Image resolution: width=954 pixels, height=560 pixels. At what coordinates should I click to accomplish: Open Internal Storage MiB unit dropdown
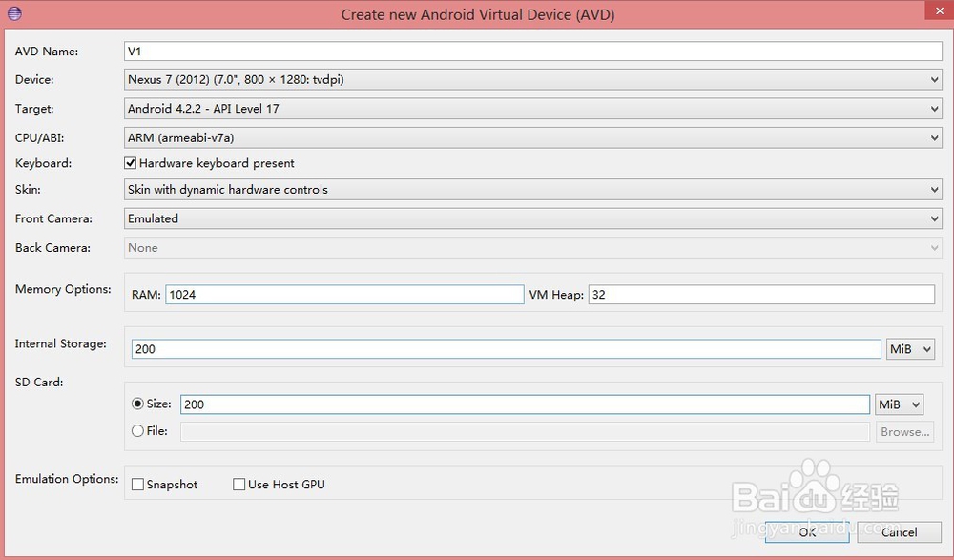pos(910,349)
